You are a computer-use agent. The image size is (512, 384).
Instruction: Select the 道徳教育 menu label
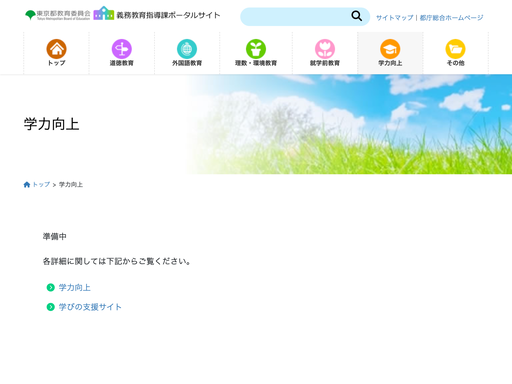click(x=122, y=63)
